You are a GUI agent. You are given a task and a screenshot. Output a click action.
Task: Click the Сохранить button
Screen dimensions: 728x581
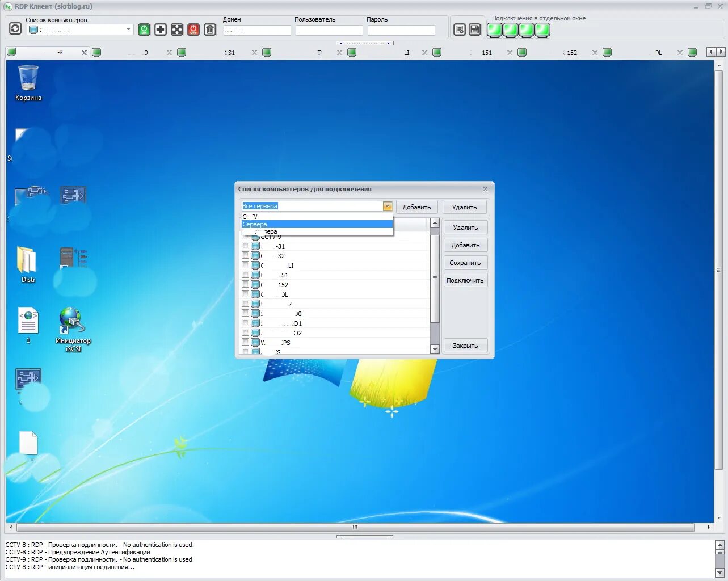coord(465,263)
